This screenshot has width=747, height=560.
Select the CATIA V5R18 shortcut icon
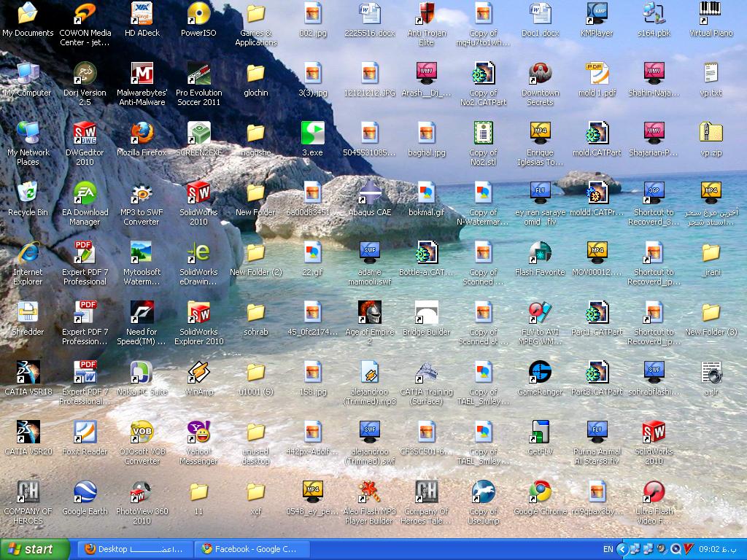28,373
